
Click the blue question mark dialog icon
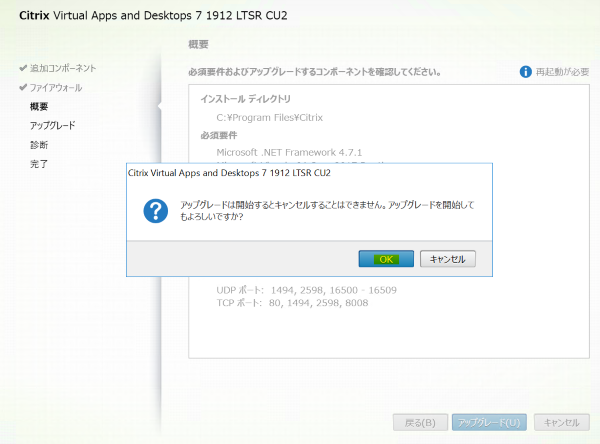click(155, 211)
